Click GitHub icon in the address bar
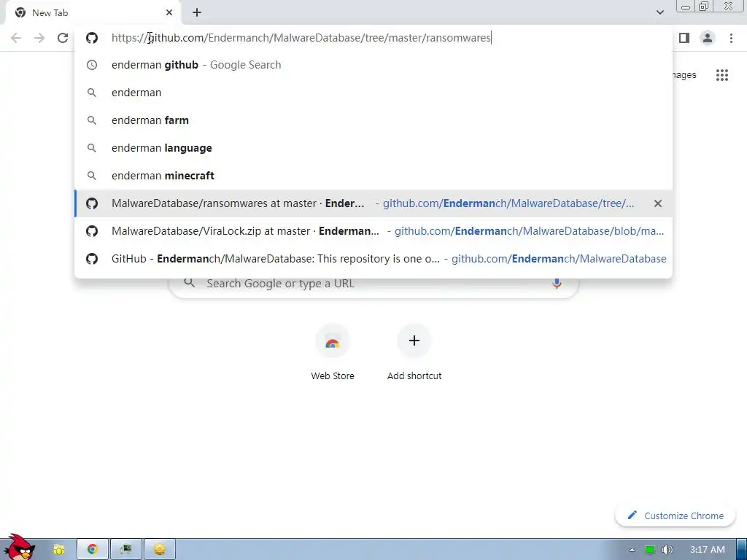This screenshot has height=560, width=747. point(92,38)
